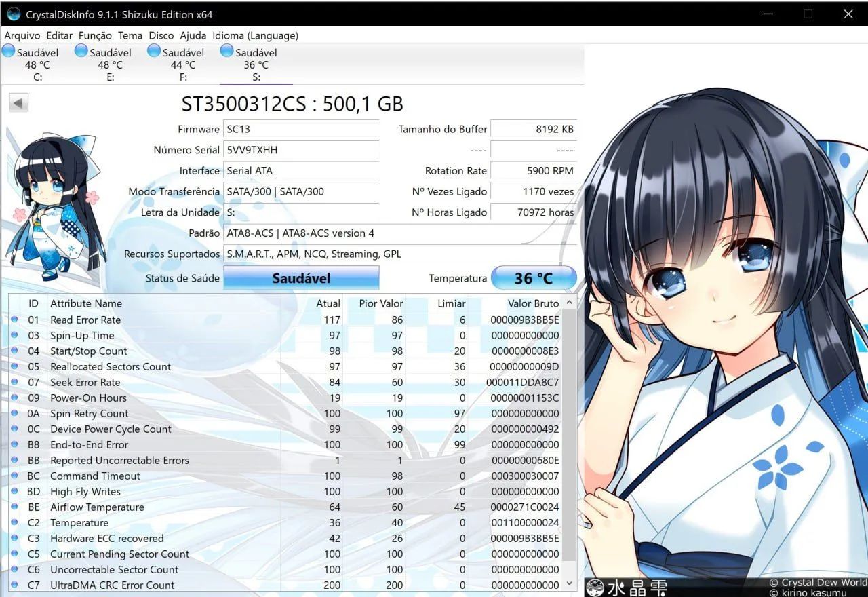Viewport: 868px width, 597px height.
Task: Click the Limiar column header
Action: tap(452, 303)
